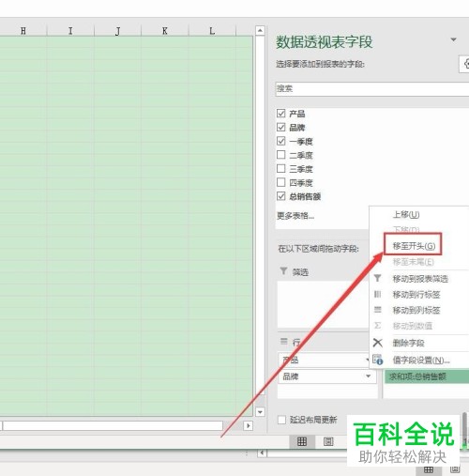Open 值字段设置(N)... dialog

(x=421, y=361)
